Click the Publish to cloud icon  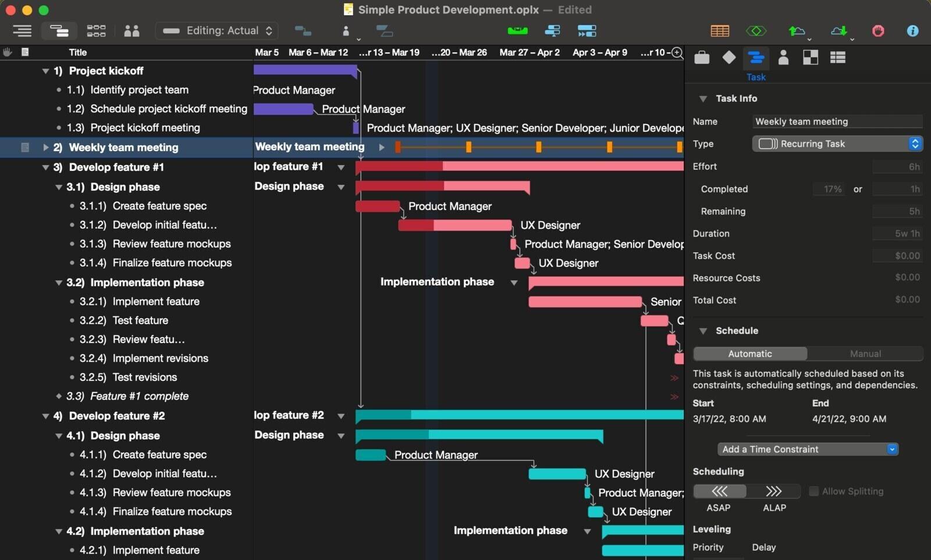point(797,31)
